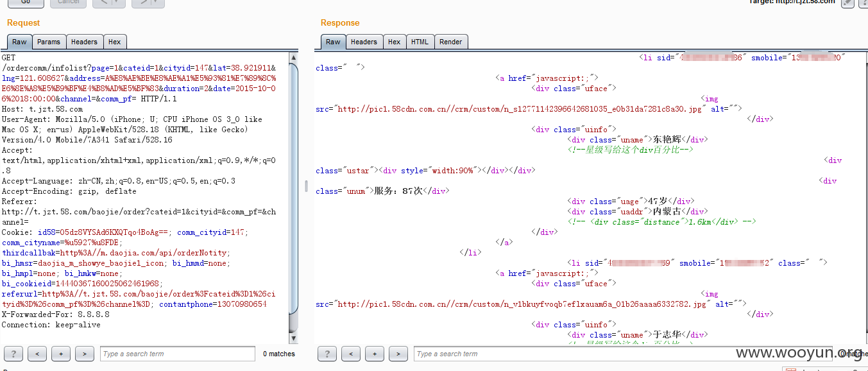The height and width of the screenshot is (371, 868).
Task: Open the Response Headers tab
Action: 364,42
